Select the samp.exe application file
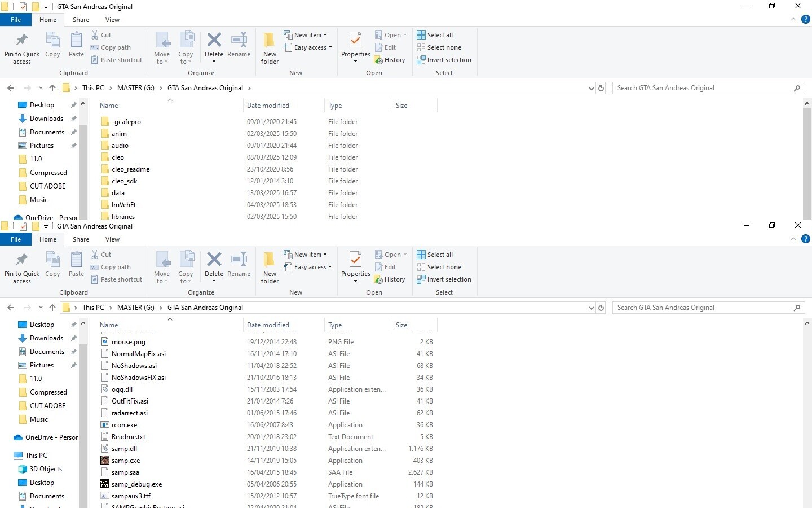The height and width of the screenshot is (508, 812). 126,461
